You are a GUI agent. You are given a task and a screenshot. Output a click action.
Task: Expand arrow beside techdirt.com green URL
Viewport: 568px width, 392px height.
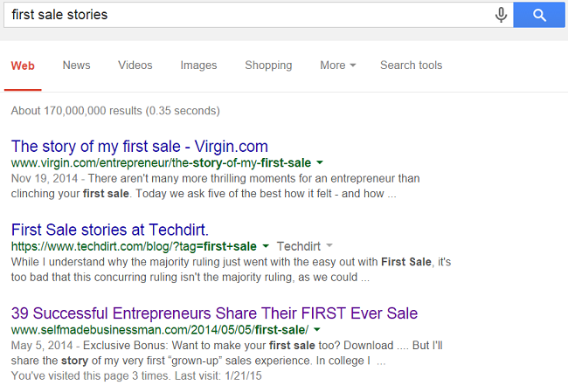click(266, 247)
